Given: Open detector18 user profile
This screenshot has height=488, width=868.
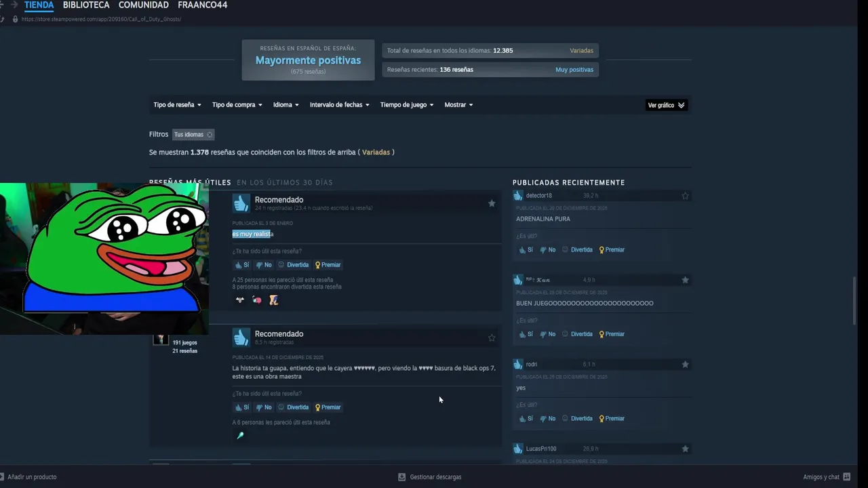Looking at the screenshot, I should 538,196.
